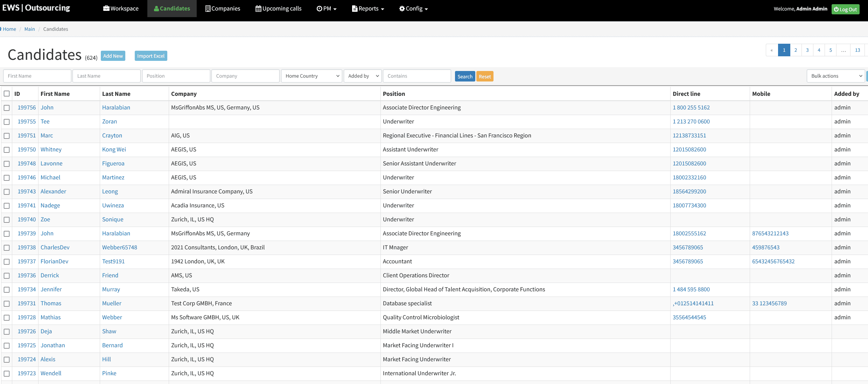
Task: Go to pagination page 5
Action: (x=831, y=50)
